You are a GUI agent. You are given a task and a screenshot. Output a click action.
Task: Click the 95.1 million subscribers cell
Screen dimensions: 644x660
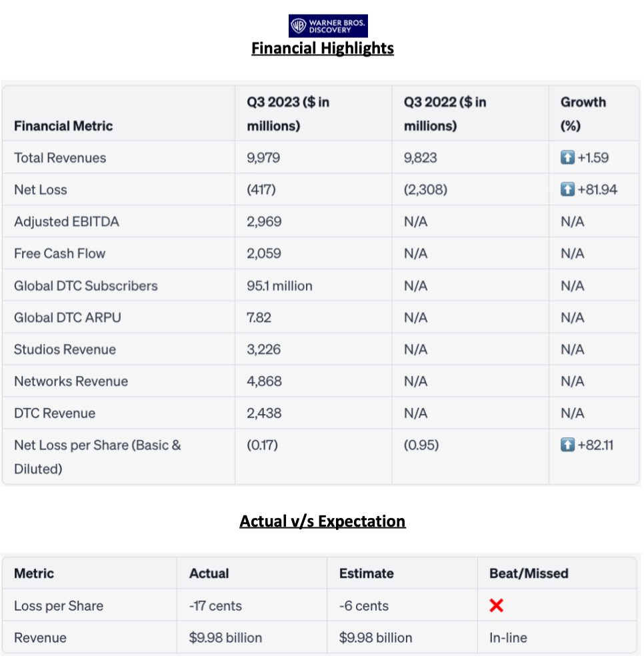pyautogui.click(x=279, y=286)
